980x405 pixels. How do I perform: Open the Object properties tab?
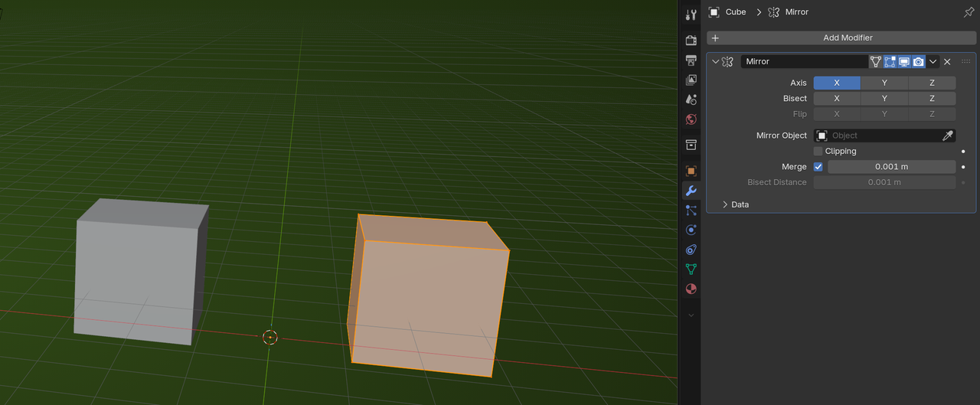[x=691, y=171]
